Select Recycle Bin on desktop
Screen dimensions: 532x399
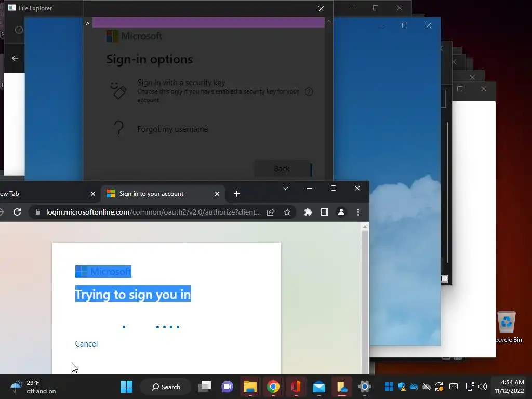pos(507,327)
